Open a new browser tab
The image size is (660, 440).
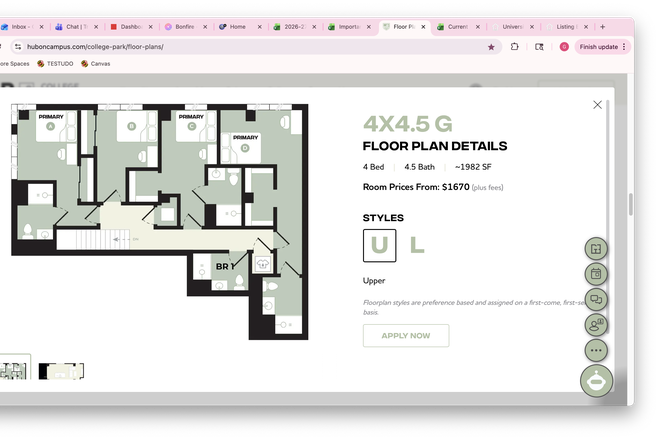[x=602, y=27]
